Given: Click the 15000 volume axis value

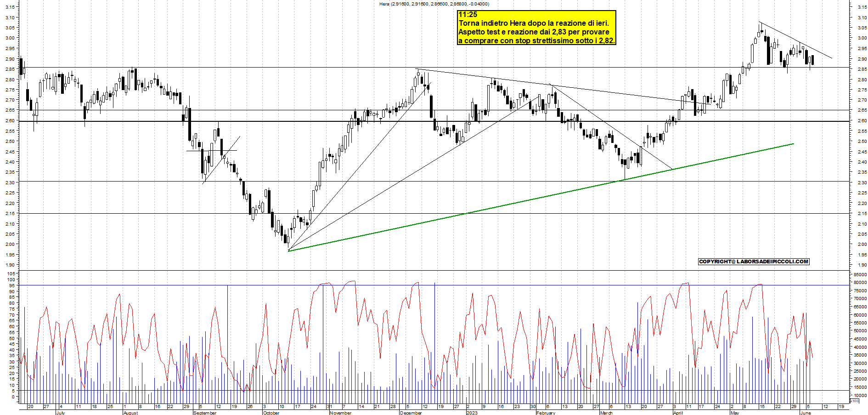Looking at the screenshot, I should (860, 387).
